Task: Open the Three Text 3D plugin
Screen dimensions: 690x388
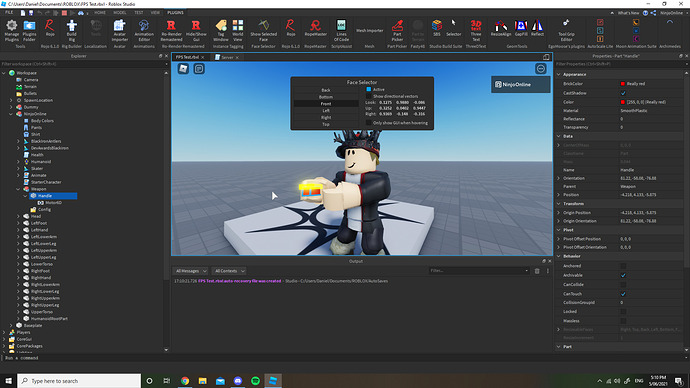Action: tap(476, 30)
